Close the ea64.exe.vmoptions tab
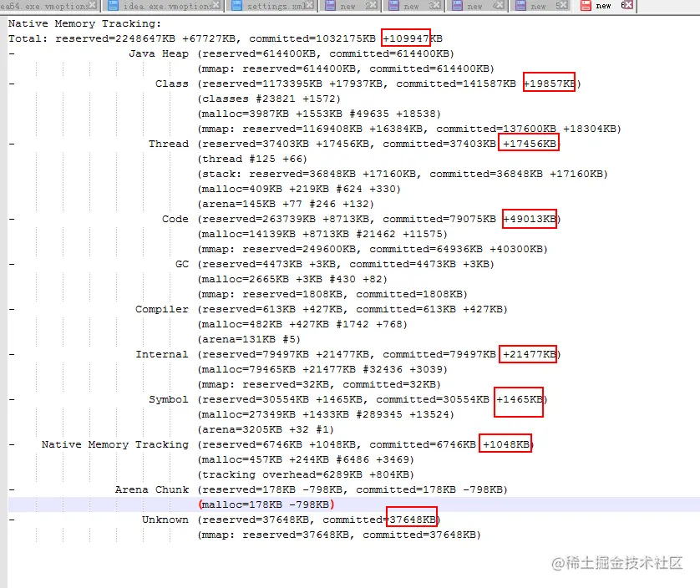This screenshot has height=588, width=700. point(93,5)
